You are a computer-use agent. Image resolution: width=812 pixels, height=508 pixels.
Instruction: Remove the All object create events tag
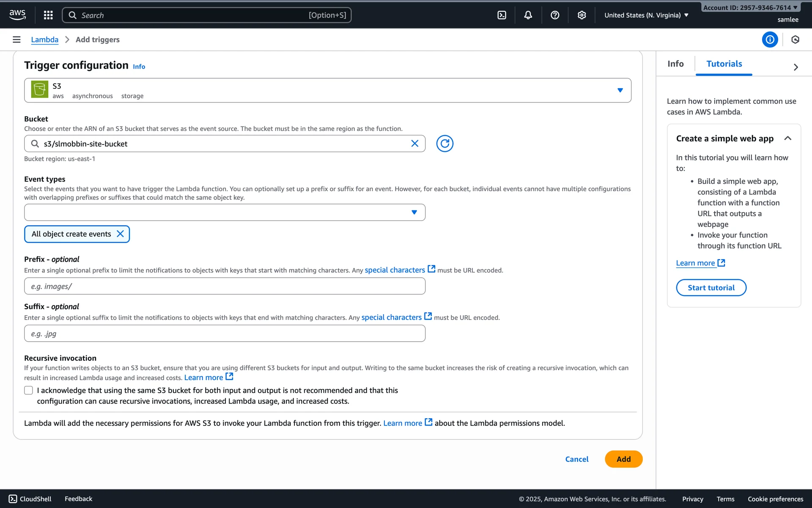(120, 234)
